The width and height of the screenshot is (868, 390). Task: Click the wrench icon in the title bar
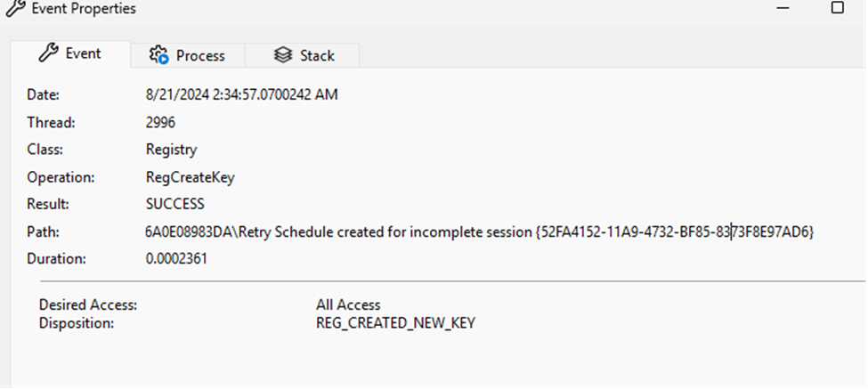pos(15,8)
